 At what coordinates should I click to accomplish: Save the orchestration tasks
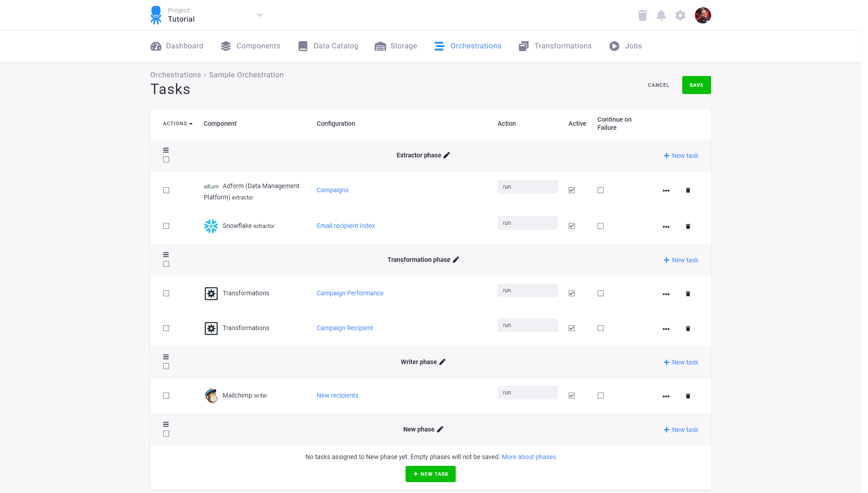click(x=696, y=85)
